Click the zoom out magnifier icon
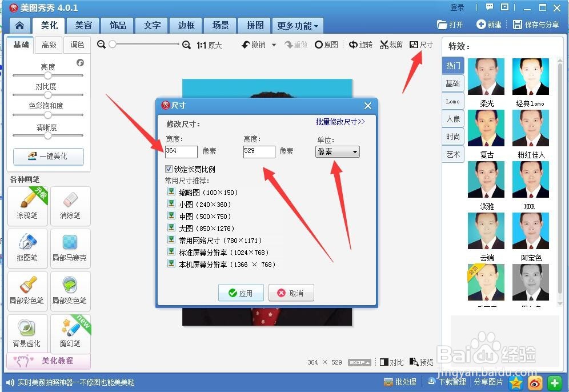Screen dimensions: 569x392 click(x=101, y=44)
